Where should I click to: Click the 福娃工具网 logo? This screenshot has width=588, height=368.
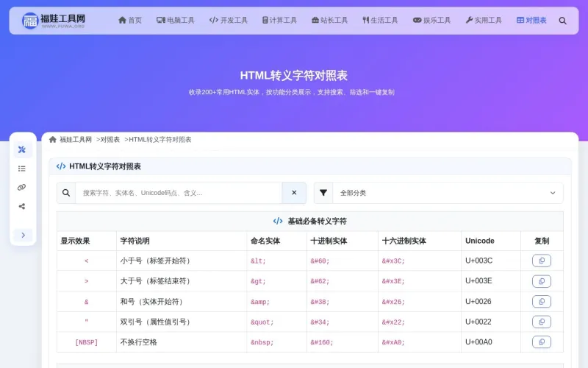point(53,21)
